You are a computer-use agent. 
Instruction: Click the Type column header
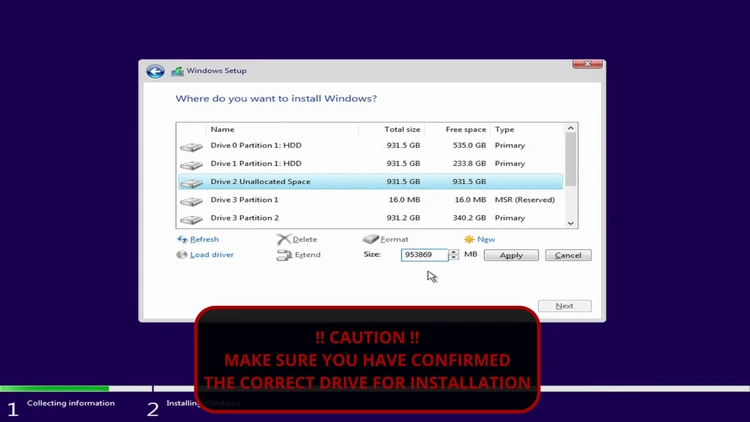tap(505, 129)
